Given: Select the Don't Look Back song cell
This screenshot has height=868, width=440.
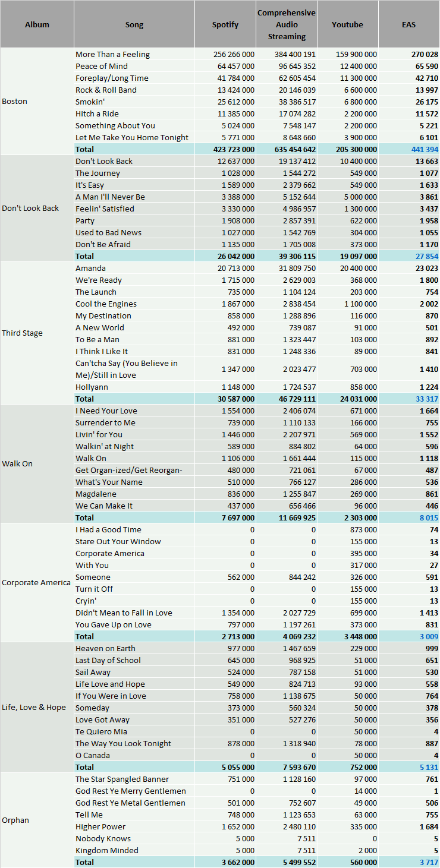Looking at the screenshot, I should [x=134, y=161].
